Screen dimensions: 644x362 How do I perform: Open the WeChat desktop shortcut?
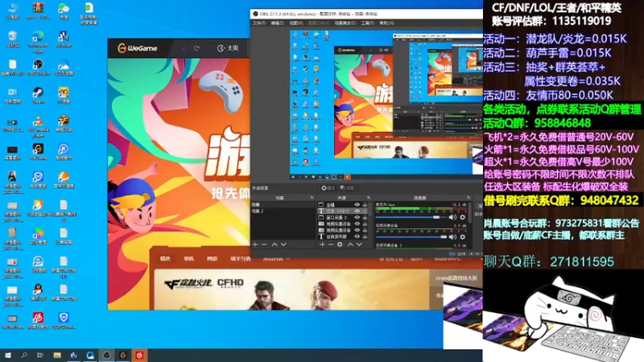[x=64, y=10]
